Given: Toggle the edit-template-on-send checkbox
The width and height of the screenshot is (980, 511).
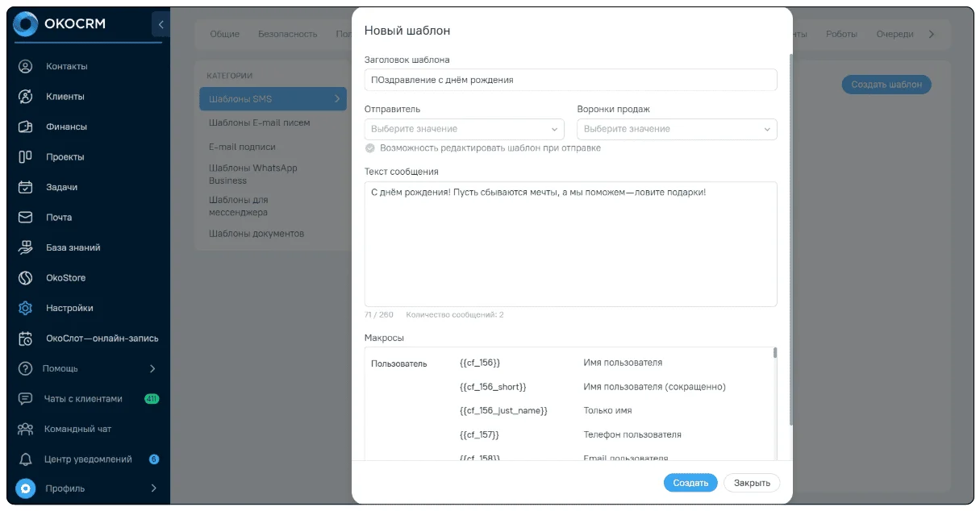Looking at the screenshot, I should (369, 148).
